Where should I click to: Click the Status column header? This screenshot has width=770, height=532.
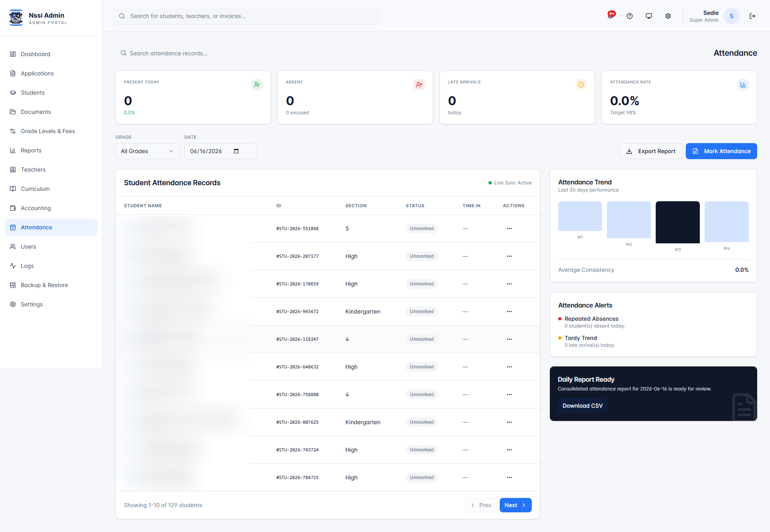415,206
